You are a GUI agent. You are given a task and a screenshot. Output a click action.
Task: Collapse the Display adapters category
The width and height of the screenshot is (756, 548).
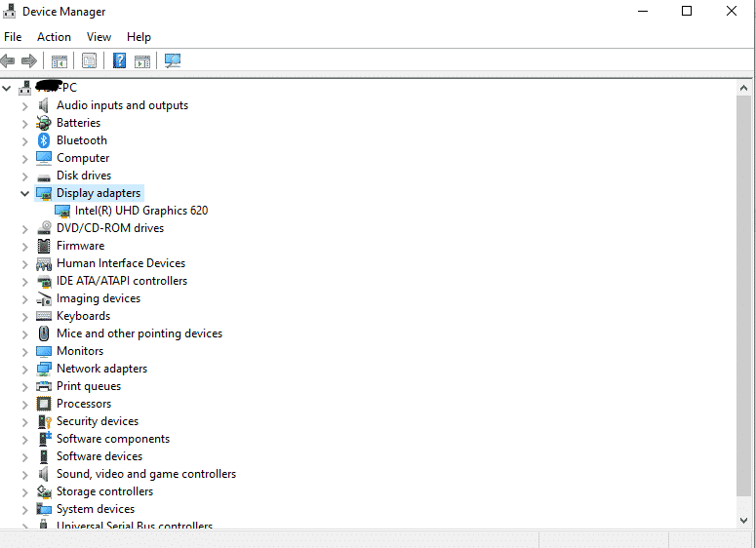tap(24, 193)
